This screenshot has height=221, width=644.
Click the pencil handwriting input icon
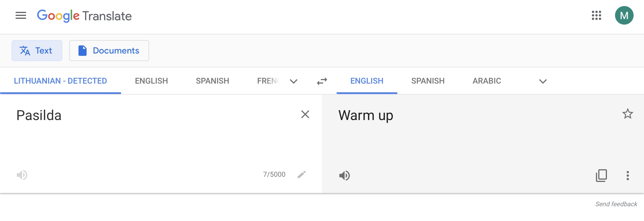tap(302, 174)
